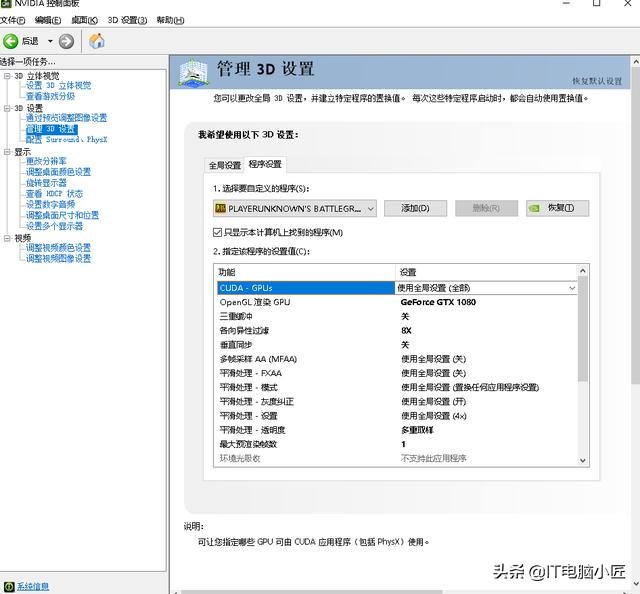Select 调整视频图像设置 in tree
This screenshot has height=594, width=640.
[x=58, y=258]
